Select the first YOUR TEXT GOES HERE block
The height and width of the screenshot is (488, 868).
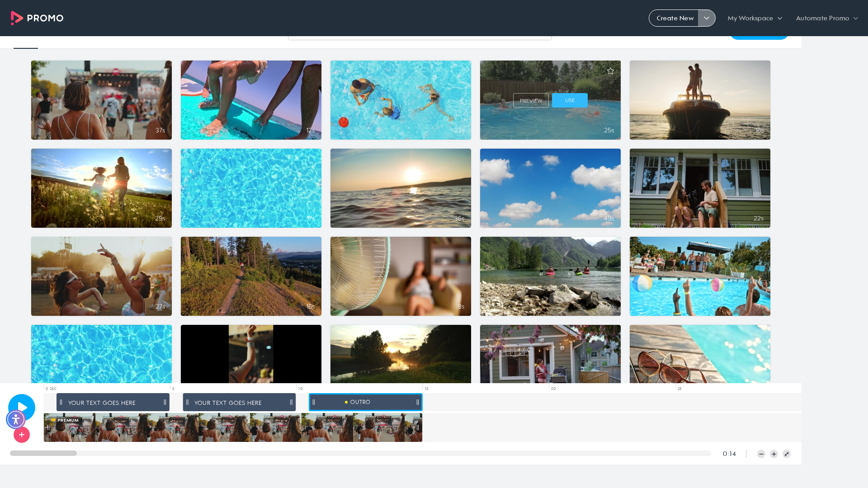click(x=113, y=402)
